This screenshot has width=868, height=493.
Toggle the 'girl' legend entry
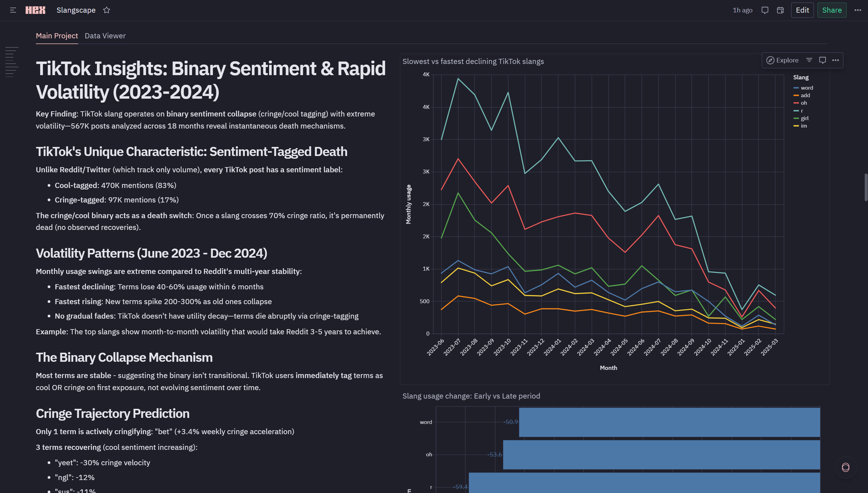coord(804,118)
